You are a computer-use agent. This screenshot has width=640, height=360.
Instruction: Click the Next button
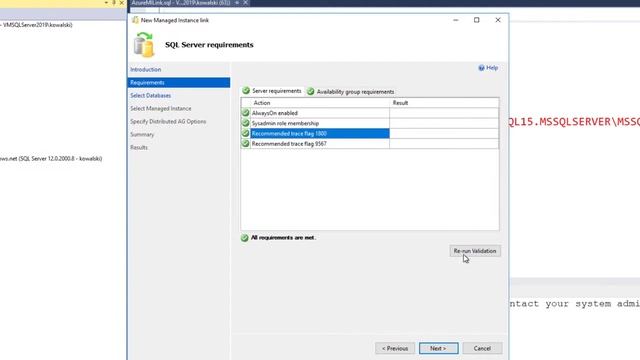tap(438, 348)
